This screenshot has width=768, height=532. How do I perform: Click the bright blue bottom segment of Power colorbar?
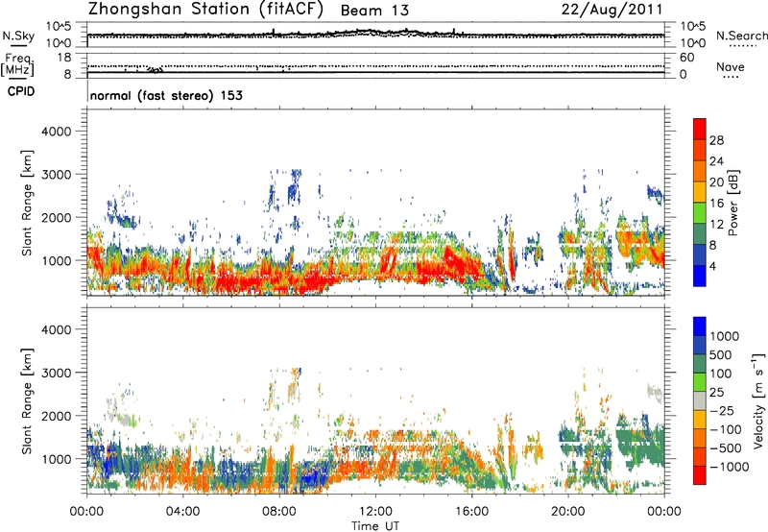point(700,277)
